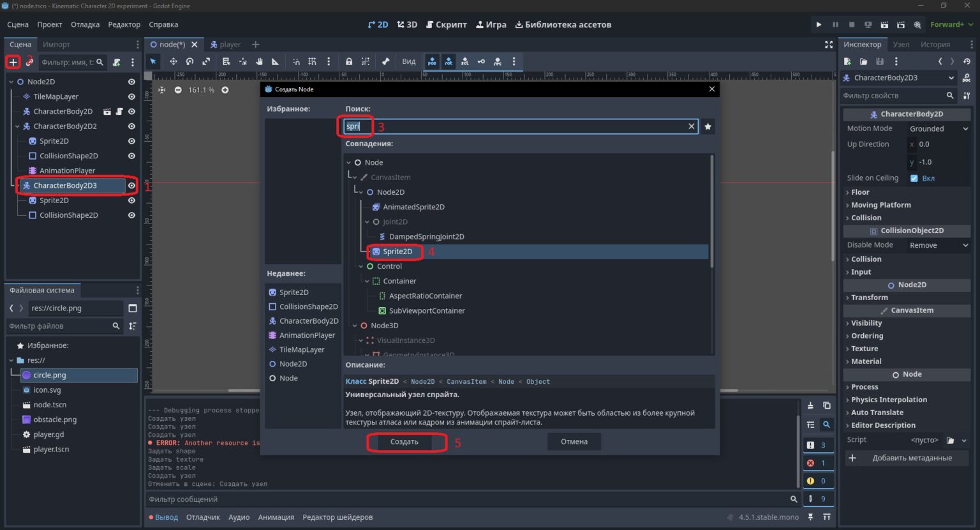Image resolution: width=980 pixels, height=530 pixels.
Task: Click the inspector create new resource icon
Action: click(847, 62)
